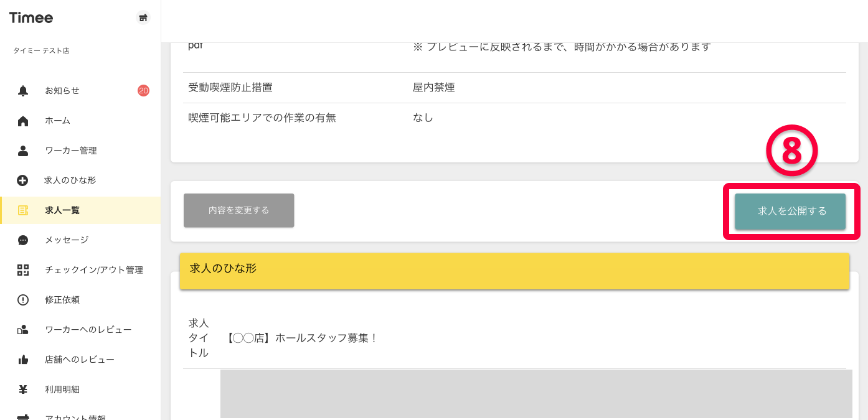The height and width of the screenshot is (420, 868).
Task: Click the bell icon for お知らせ
Action: point(23,91)
